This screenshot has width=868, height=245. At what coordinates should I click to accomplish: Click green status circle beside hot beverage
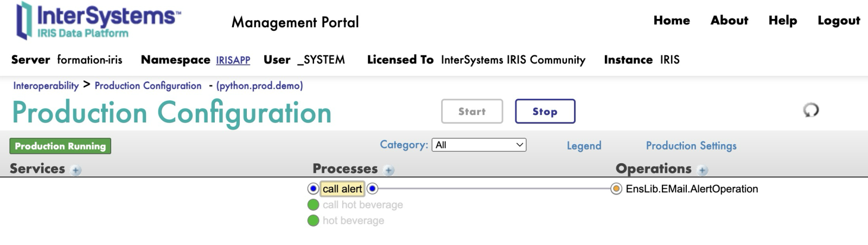click(313, 221)
